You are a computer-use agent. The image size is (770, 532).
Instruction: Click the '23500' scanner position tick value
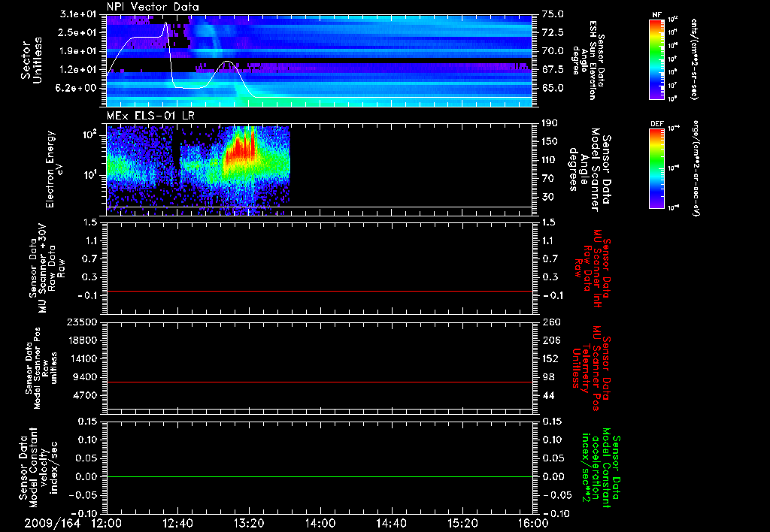83,322
